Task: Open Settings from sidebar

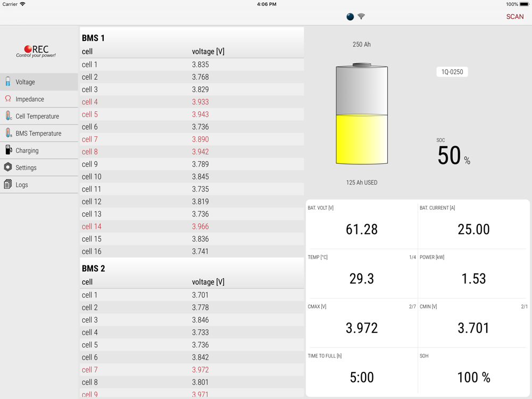Action: coord(39,168)
